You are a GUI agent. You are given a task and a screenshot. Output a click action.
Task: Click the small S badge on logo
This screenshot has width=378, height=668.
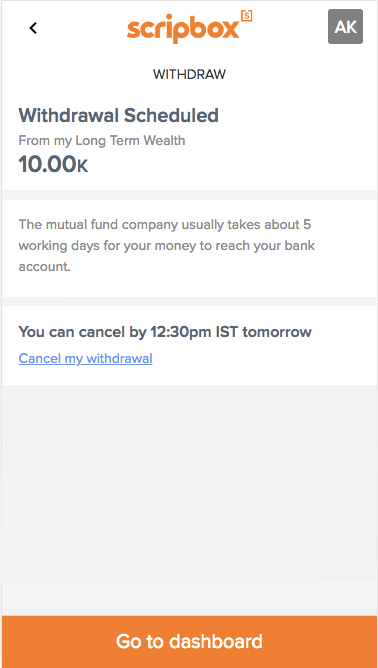pyautogui.click(x=247, y=15)
